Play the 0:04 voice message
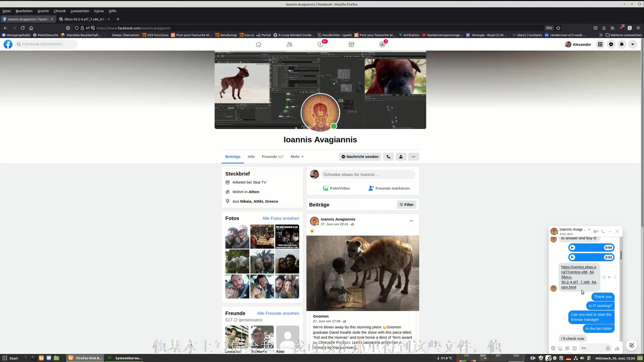The width and height of the screenshot is (644, 362). coord(573,247)
